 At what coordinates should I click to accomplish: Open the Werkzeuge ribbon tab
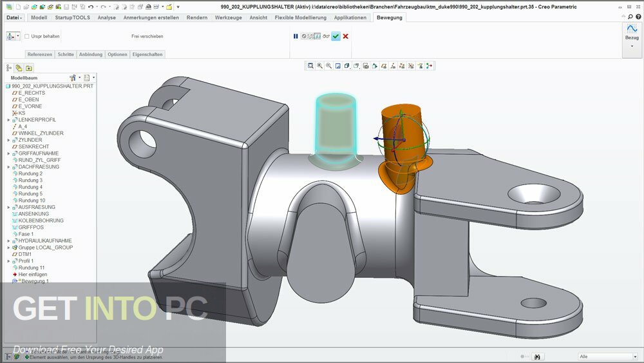[229, 17]
